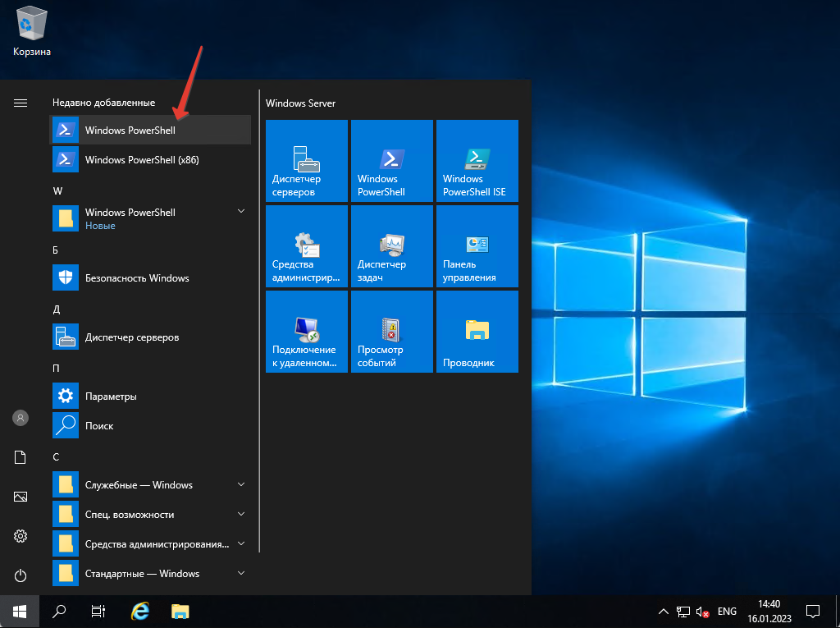Open the Средства администрирования tile
This screenshot has height=628, width=840.
[307, 246]
